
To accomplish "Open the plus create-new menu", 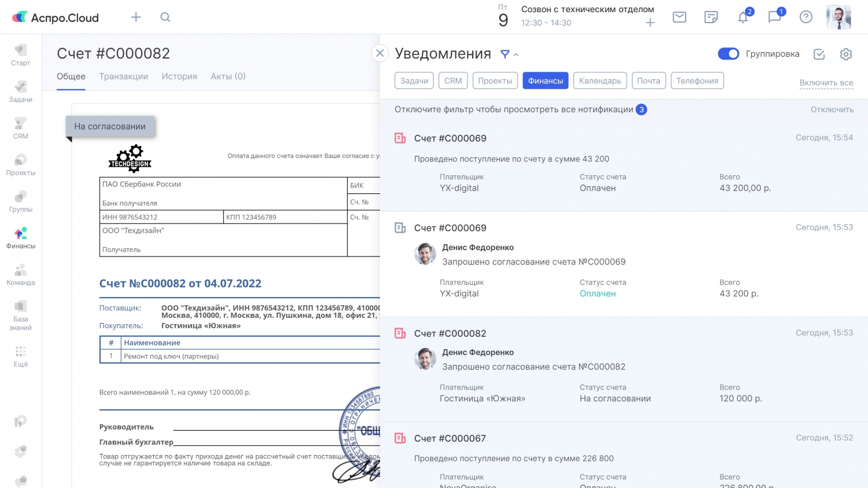I will pyautogui.click(x=136, y=17).
